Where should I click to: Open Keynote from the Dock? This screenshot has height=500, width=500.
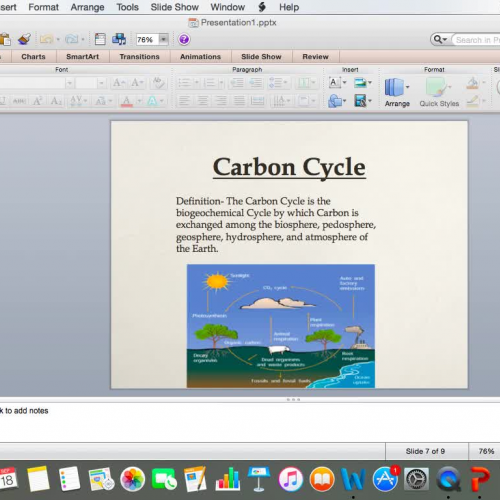[x=259, y=479]
